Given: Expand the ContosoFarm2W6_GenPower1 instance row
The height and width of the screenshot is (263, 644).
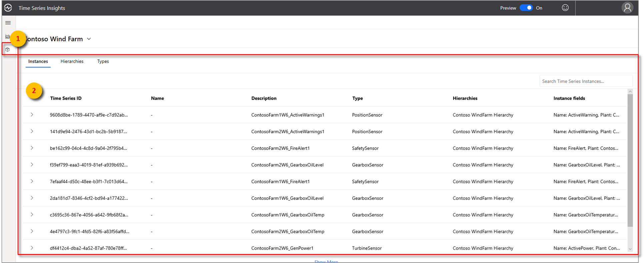Looking at the screenshot, I should pos(32,248).
